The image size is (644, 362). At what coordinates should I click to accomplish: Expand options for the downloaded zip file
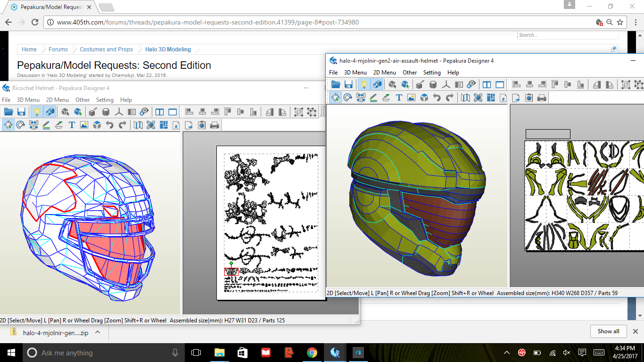pos(98,332)
